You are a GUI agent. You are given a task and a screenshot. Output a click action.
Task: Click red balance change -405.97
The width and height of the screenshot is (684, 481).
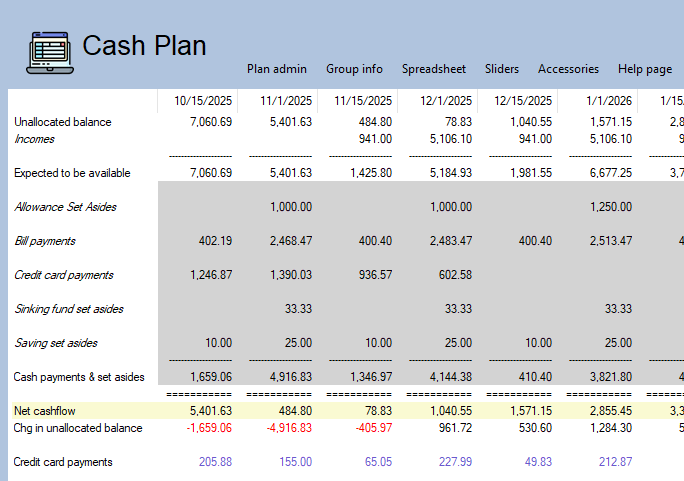373,428
